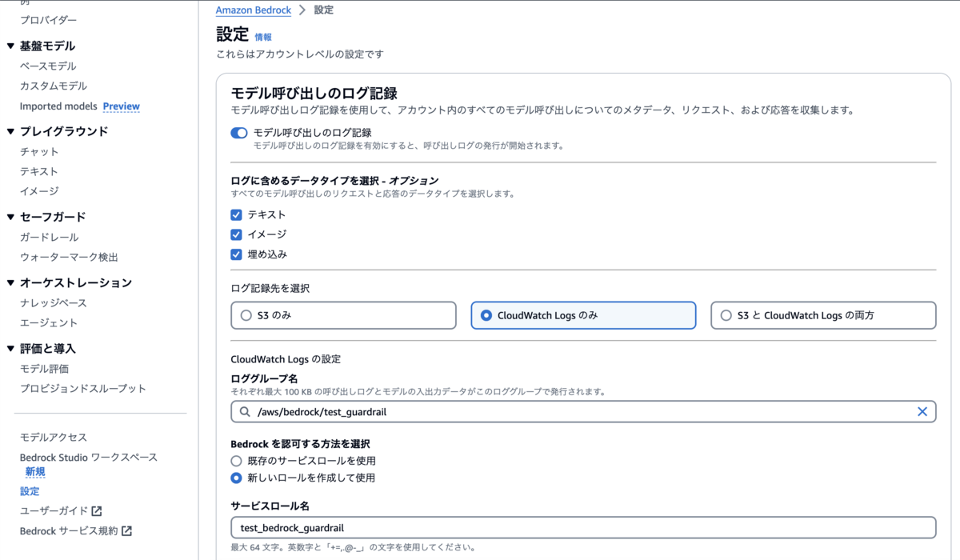Collapse the 基盤モデル sidebar section

click(10, 46)
